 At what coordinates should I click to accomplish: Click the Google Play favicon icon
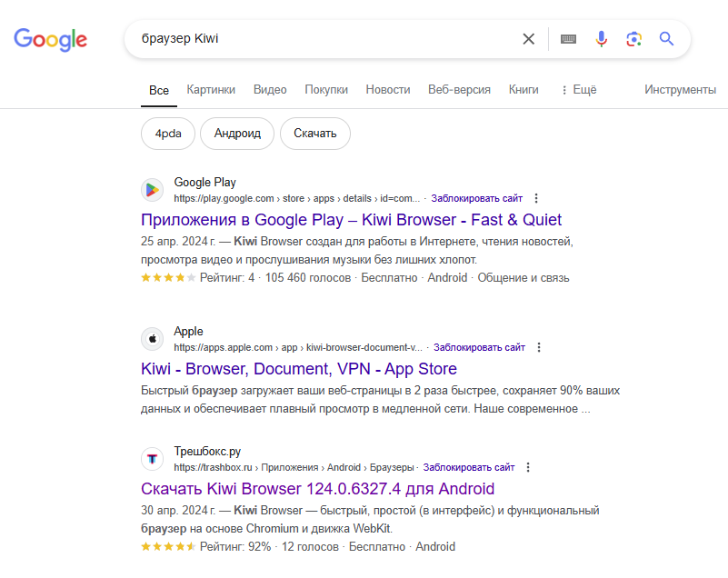pyautogui.click(x=153, y=190)
